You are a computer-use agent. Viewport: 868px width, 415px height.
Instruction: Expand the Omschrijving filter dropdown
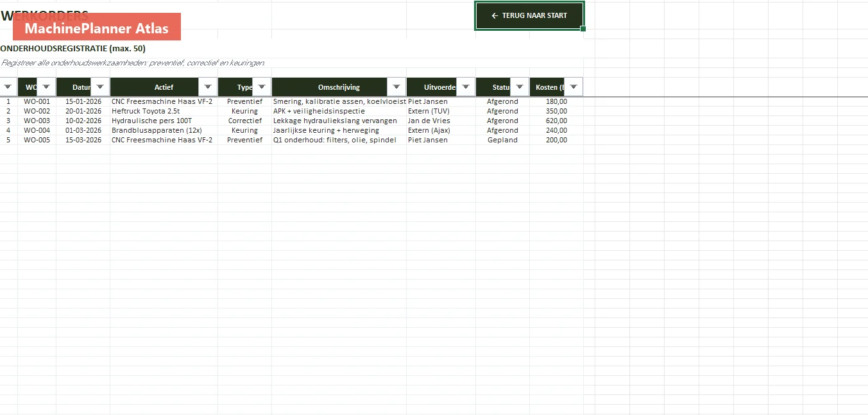click(396, 87)
